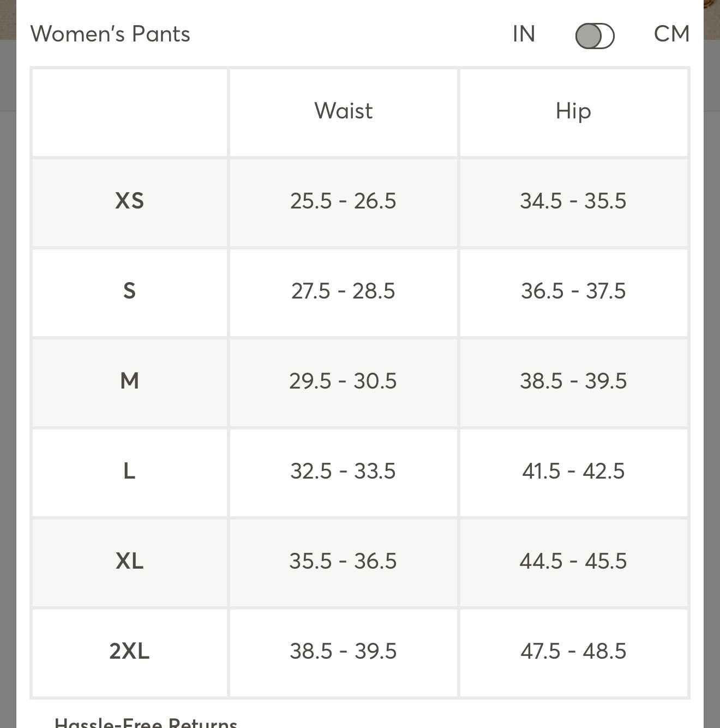Select the 2XL size row label
This screenshot has height=728, width=720.
[x=129, y=652]
